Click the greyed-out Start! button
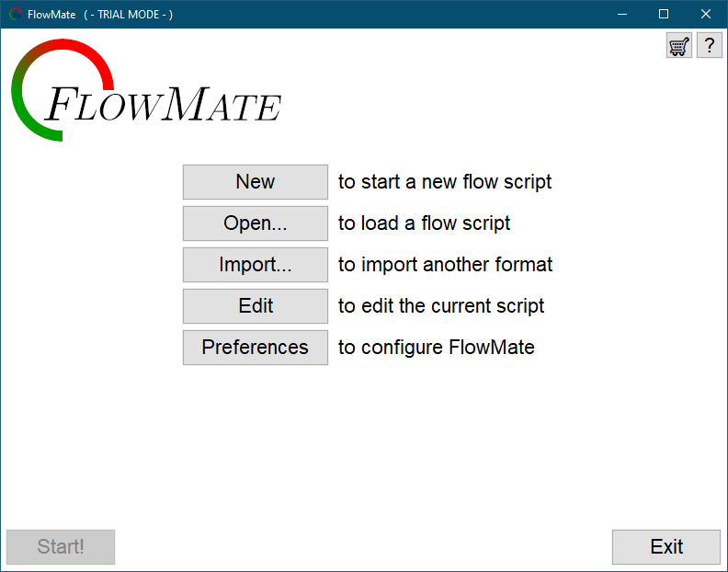This screenshot has height=572, width=728. (61, 546)
